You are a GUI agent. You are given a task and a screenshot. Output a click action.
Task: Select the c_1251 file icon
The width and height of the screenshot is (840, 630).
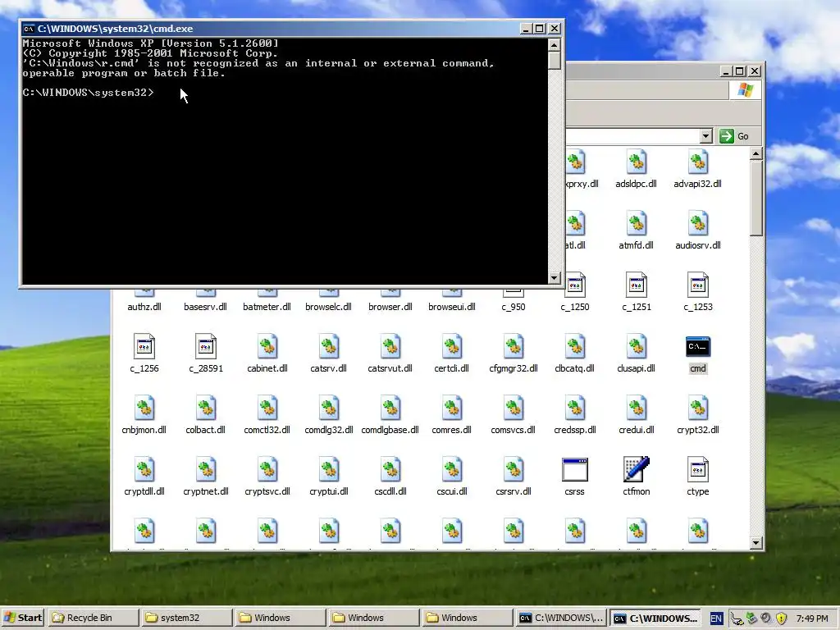click(636, 285)
